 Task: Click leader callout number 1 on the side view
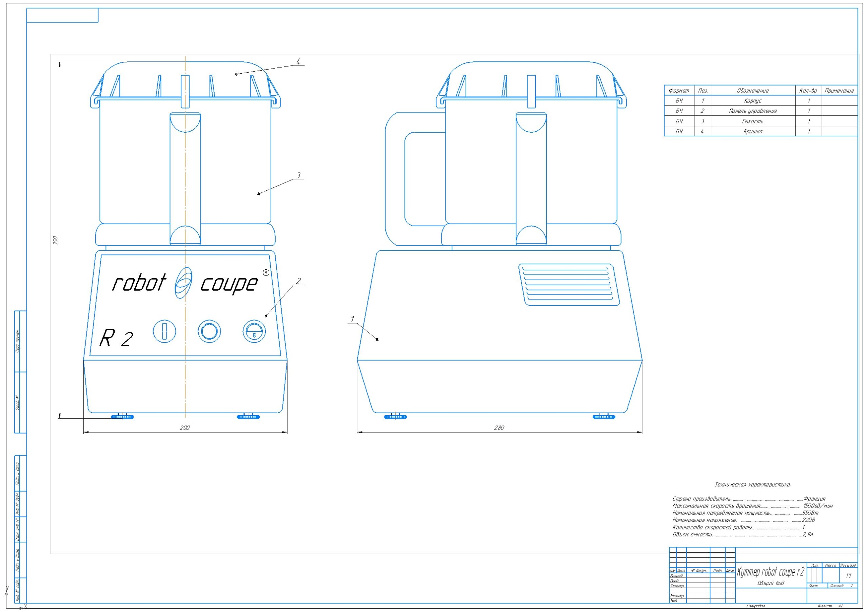(x=352, y=319)
